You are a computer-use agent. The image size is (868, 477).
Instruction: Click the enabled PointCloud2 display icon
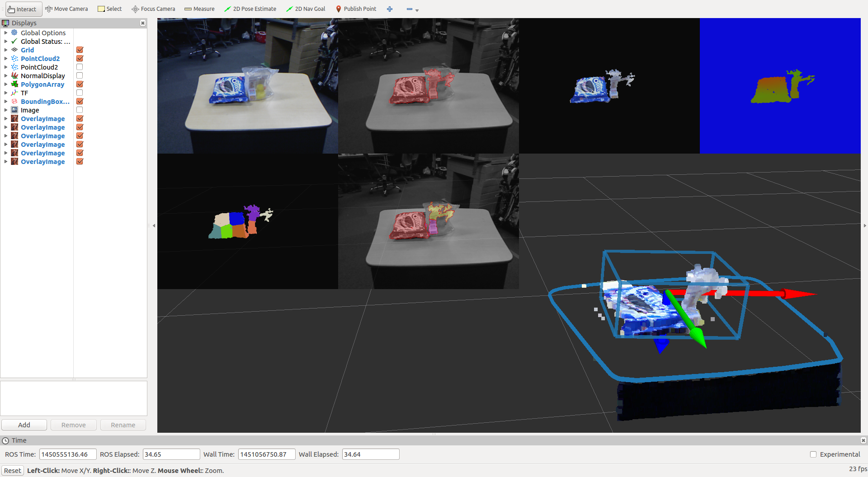[14, 58]
